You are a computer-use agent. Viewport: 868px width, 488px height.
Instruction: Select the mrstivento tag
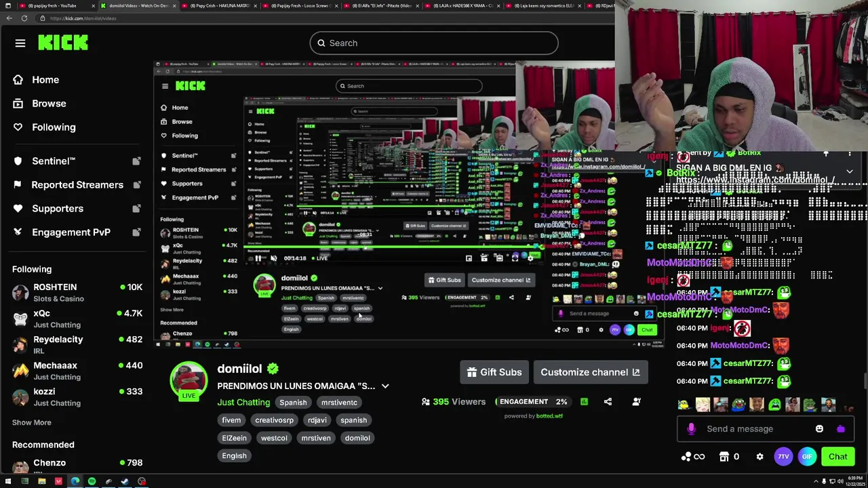point(339,403)
